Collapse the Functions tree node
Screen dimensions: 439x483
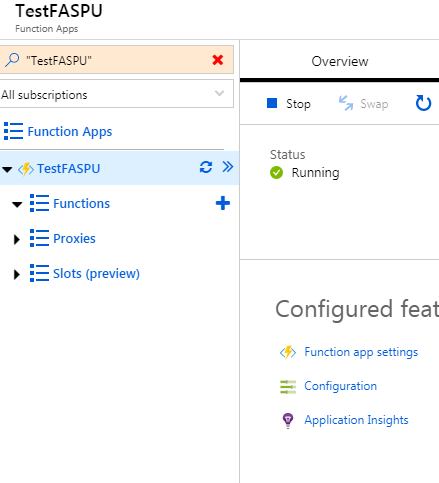tap(17, 204)
